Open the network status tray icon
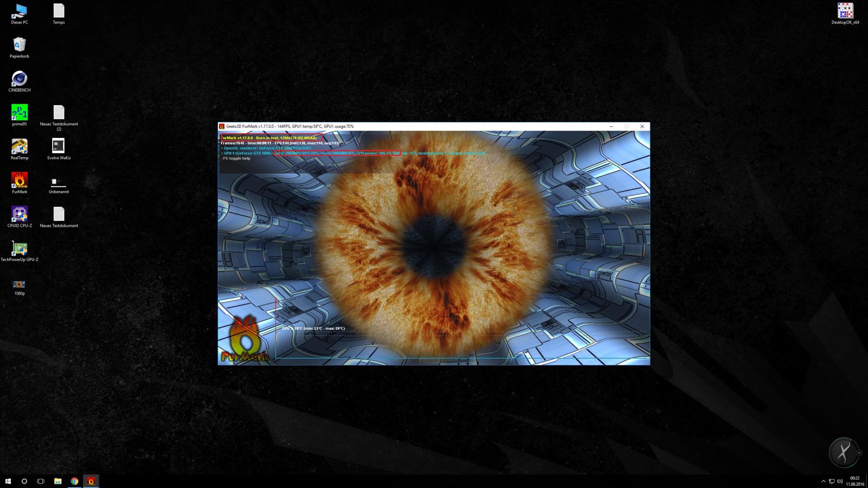This screenshot has width=868, height=488. tap(831, 481)
